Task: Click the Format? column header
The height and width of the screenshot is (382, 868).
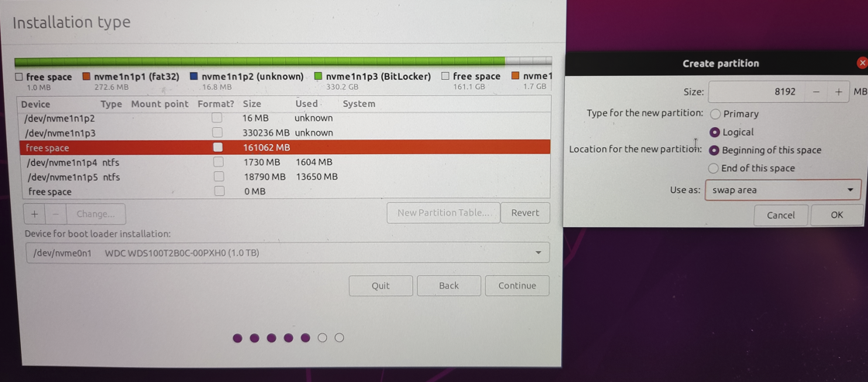Action: (216, 104)
